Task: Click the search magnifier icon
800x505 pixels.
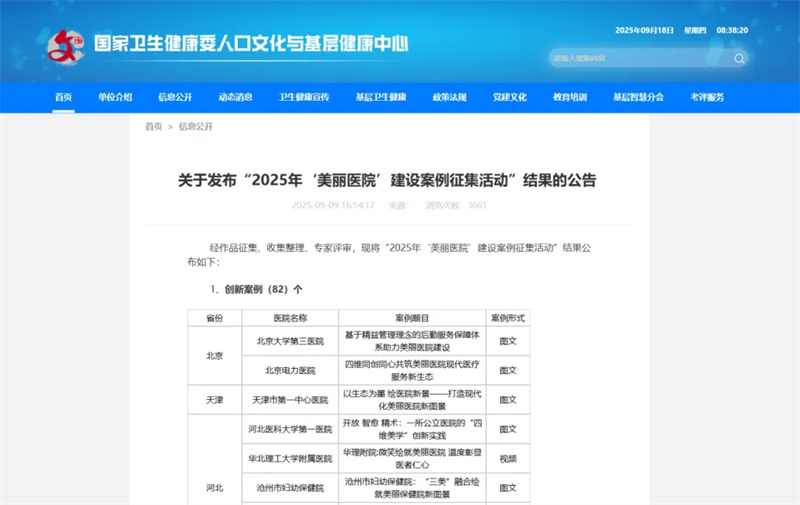Action: [739, 58]
